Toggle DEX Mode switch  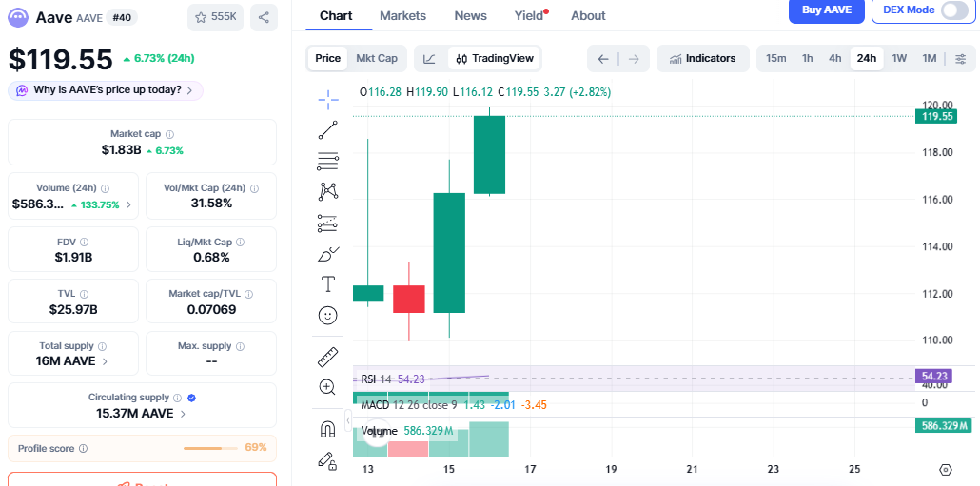(x=954, y=10)
